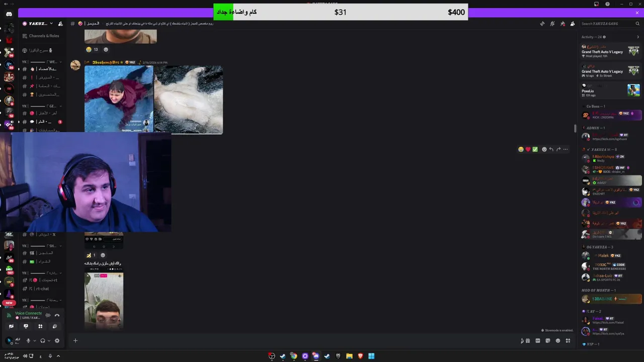React with laughing emoji quick reaction
The height and width of the screenshot is (362, 644).
(x=521, y=149)
